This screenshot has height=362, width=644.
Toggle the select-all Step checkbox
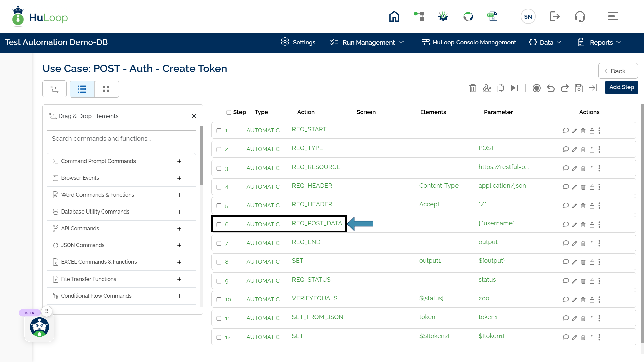coord(229,112)
